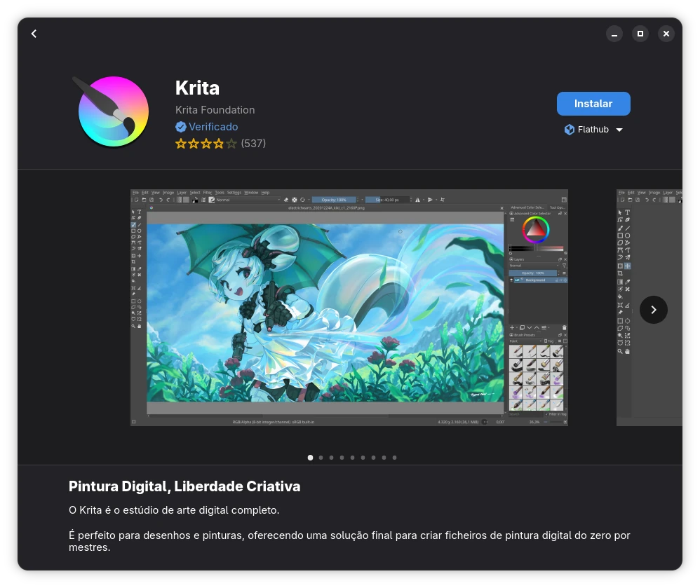
Task: Click the paragraph starting É perfeito para desenhos
Action: [x=349, y=541]
